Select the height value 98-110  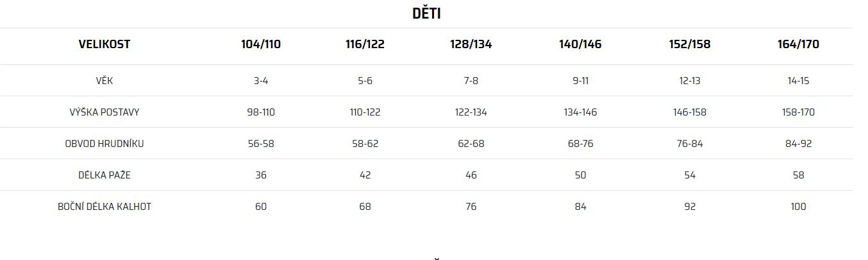261,112
